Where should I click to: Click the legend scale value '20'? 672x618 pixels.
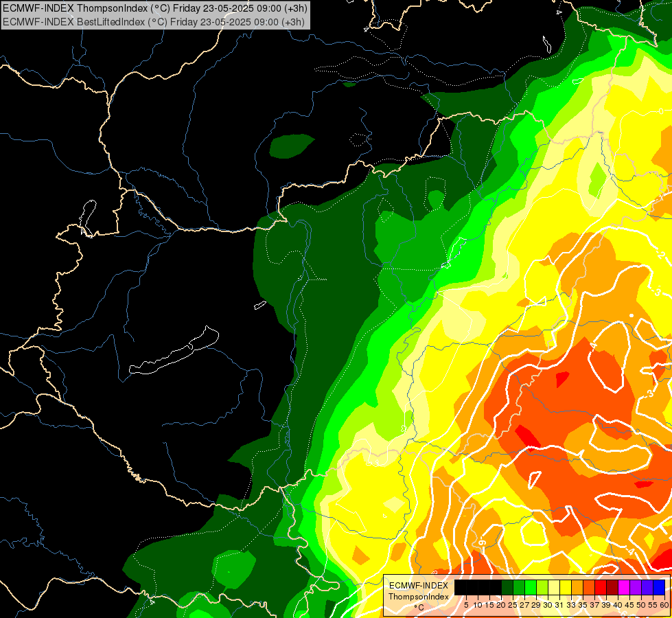coord(501,605)
